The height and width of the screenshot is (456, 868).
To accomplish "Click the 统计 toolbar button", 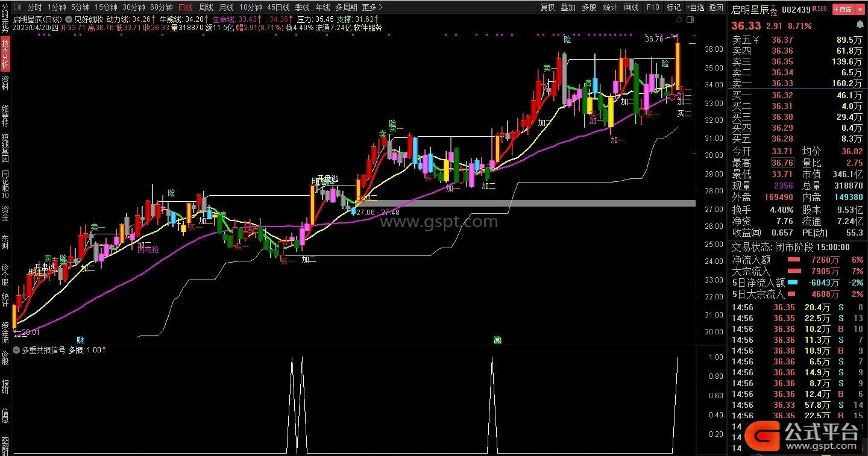I will pos(610,7).
